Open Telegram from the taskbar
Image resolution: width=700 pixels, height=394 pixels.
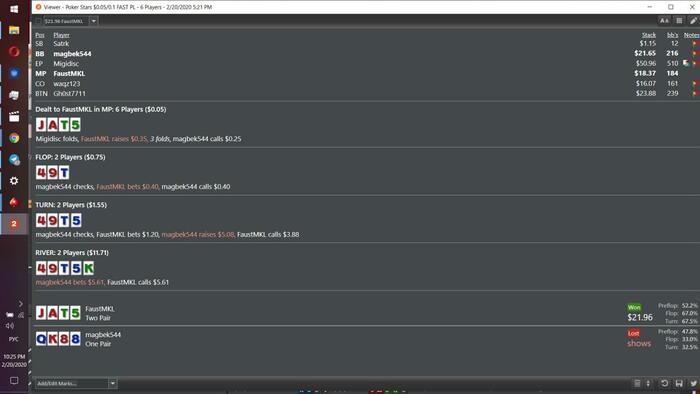pos(14,160)
